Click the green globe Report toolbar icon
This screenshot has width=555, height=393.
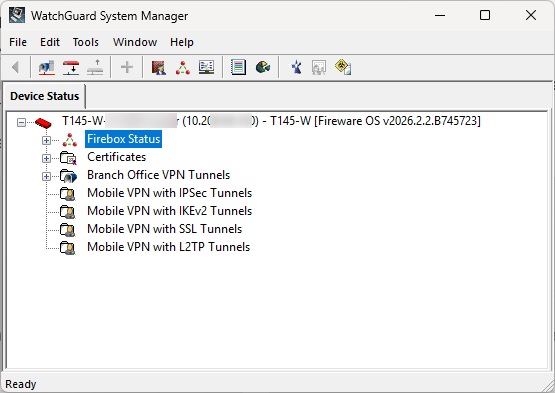point(263,67)
